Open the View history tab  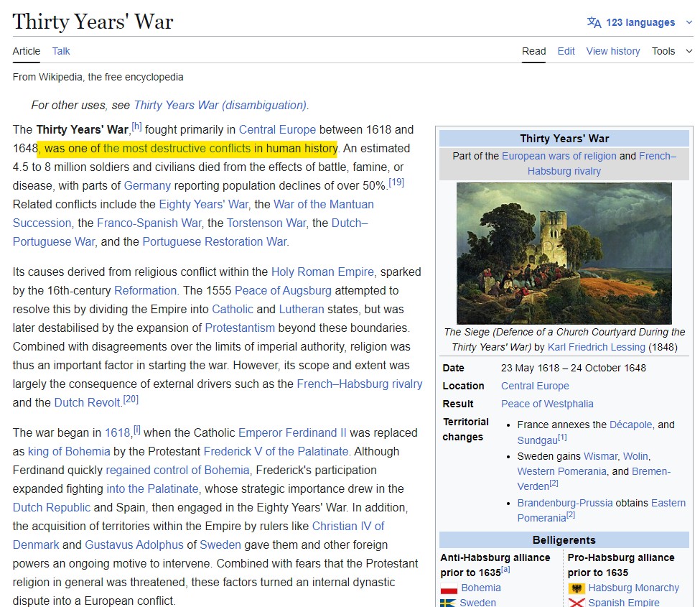pyautogui.click(x=613, y=52)
